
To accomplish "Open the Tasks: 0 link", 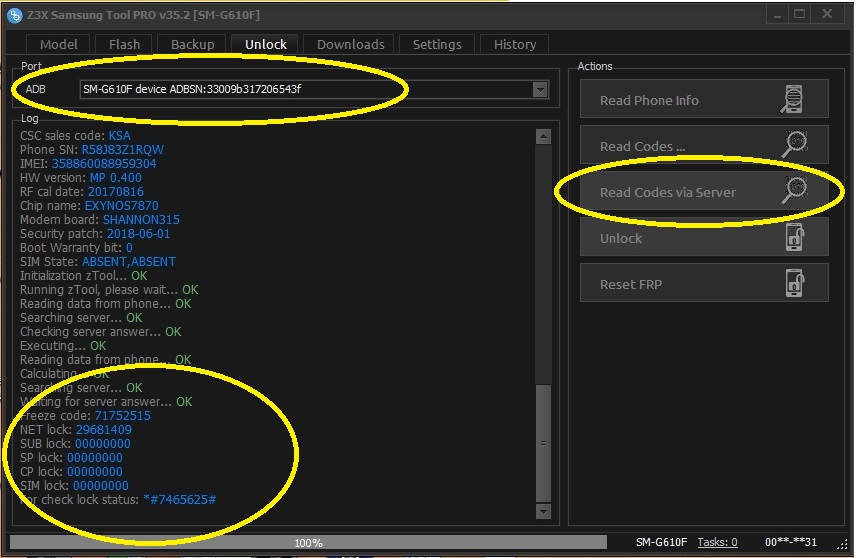I will pyautogui.click(x=717, y=542).
